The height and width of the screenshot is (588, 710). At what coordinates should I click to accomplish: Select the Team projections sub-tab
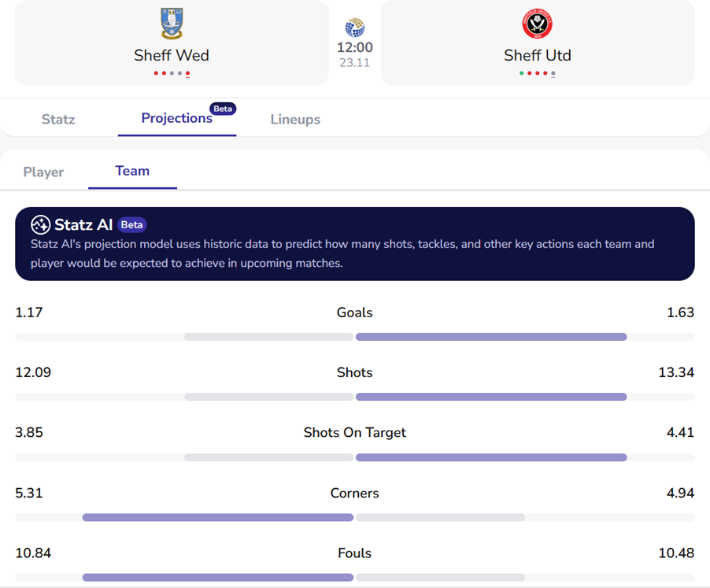pyautogui.click(x=132, y=171)
